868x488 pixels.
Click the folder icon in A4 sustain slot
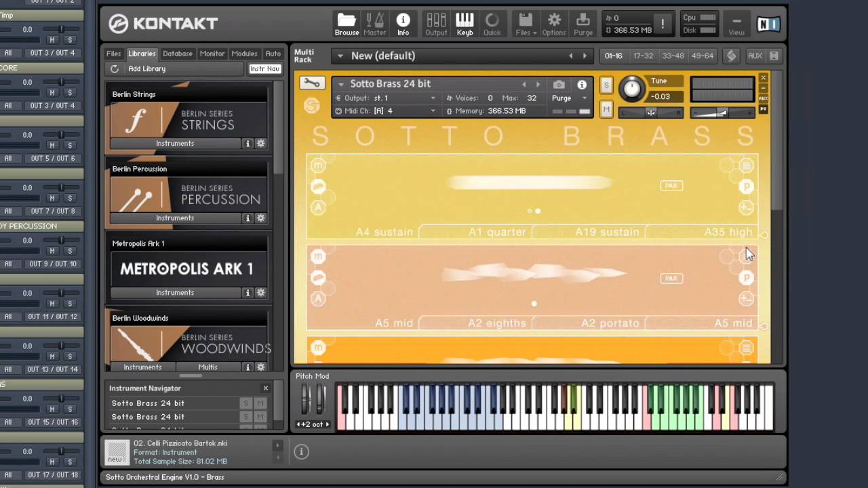click(318, 186)
